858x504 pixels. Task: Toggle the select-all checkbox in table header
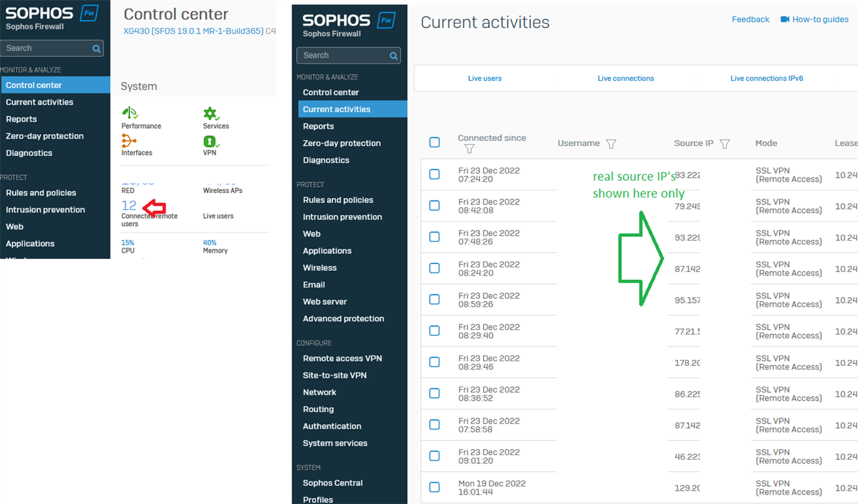click(434, 142)
